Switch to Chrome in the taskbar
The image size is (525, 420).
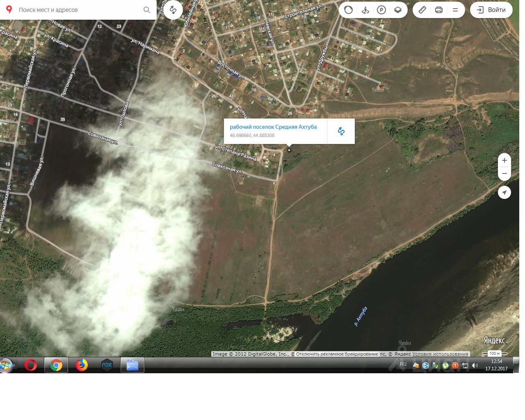click(56, 365)
